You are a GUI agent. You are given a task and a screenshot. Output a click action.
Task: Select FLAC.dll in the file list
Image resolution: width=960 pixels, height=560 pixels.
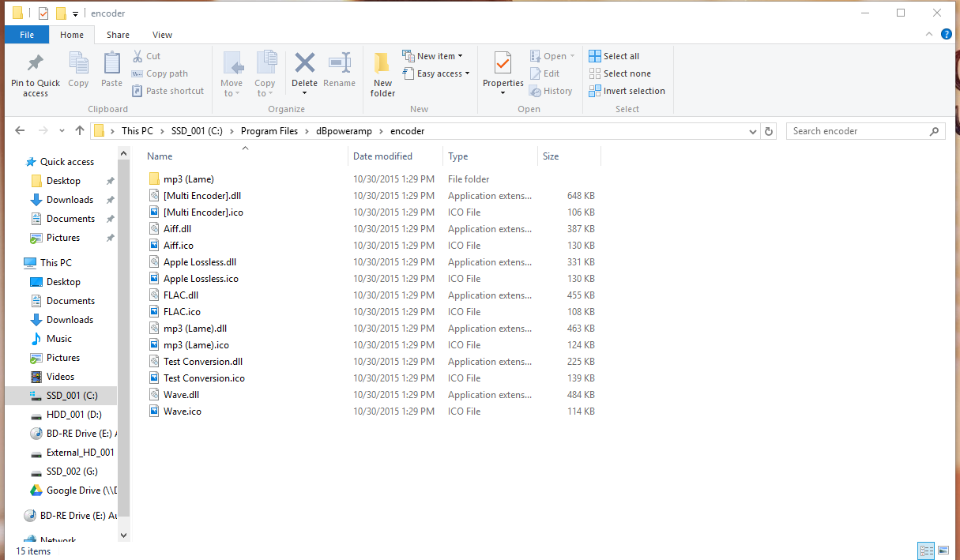(x=181, y=295)
